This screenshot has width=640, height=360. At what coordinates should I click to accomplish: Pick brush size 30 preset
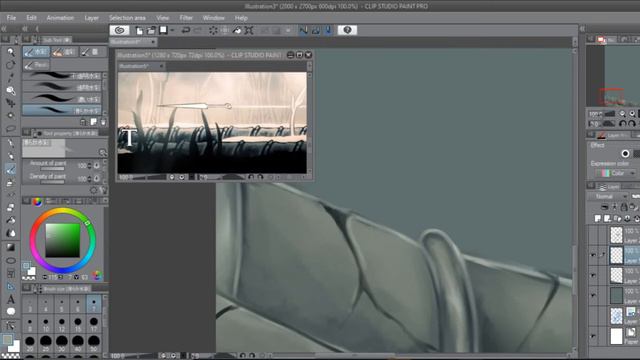[x=62, y=343]
